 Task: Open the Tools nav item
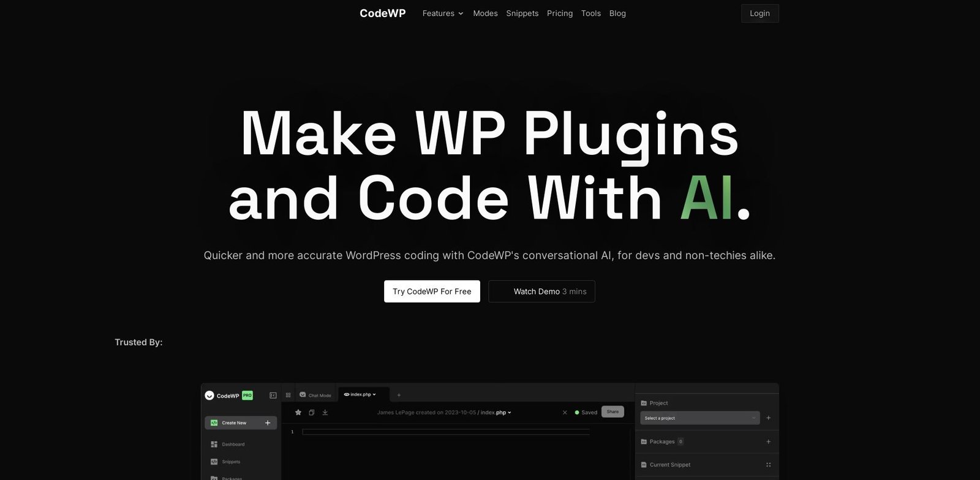591,13
